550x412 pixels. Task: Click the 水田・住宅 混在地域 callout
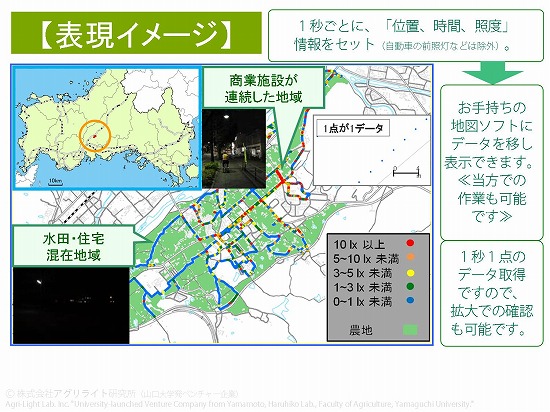pyautogui.click(x=73, y=247)
